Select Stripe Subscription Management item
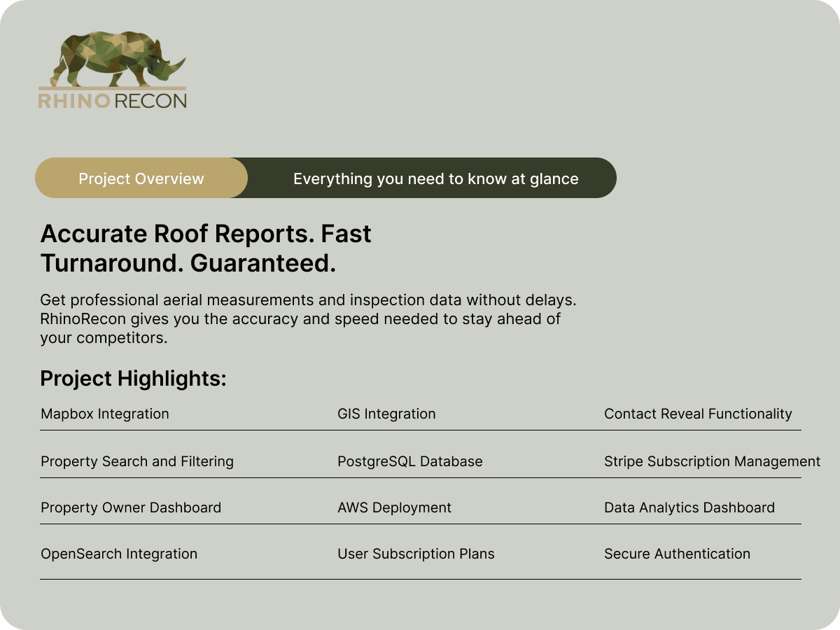The width and height of the screenshot is (840, 630). click(x=712, y=461)
